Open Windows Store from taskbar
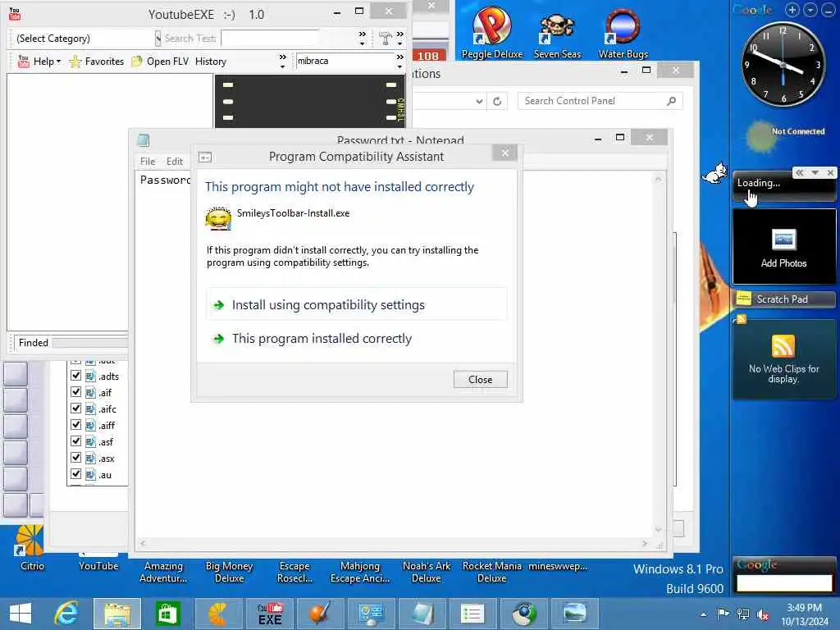The width and height of the screenshot is (840, 630). click(167, 614)
